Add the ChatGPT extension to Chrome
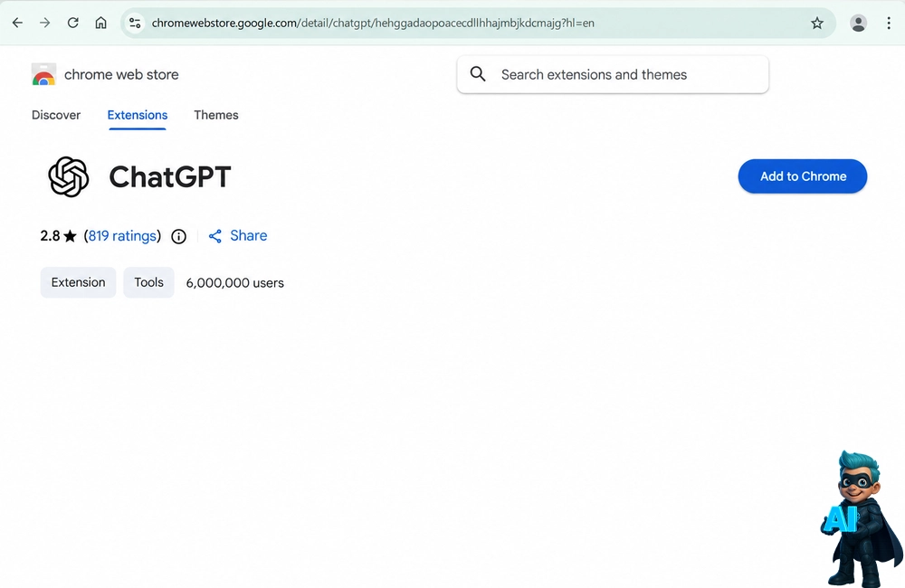This screenshot has width=905, height=588. click(802, 176)
